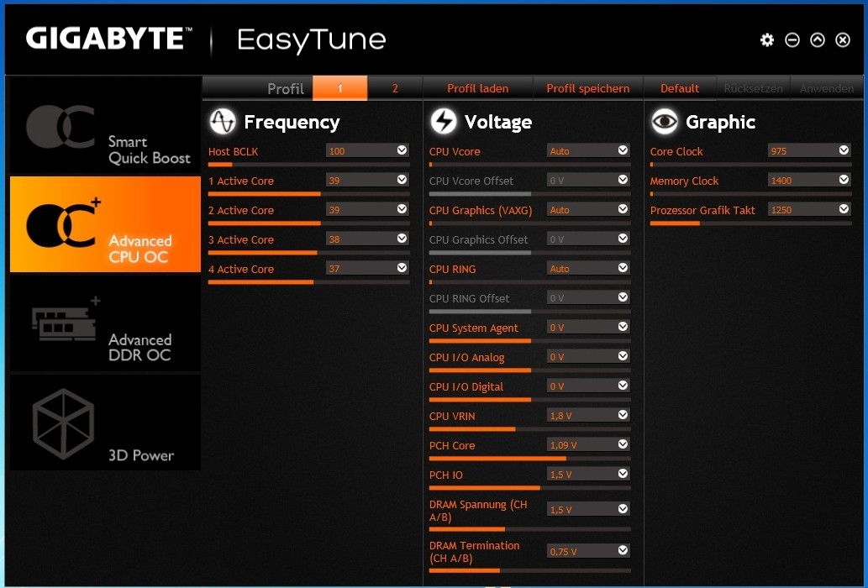Viewport: 868px width, 588px height.
Task: Click the Voltage lightning bolt icon
Action: 444,122
